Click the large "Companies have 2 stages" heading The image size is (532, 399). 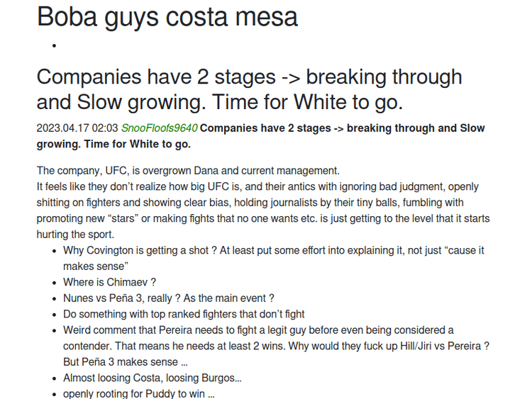pos(249,89)
